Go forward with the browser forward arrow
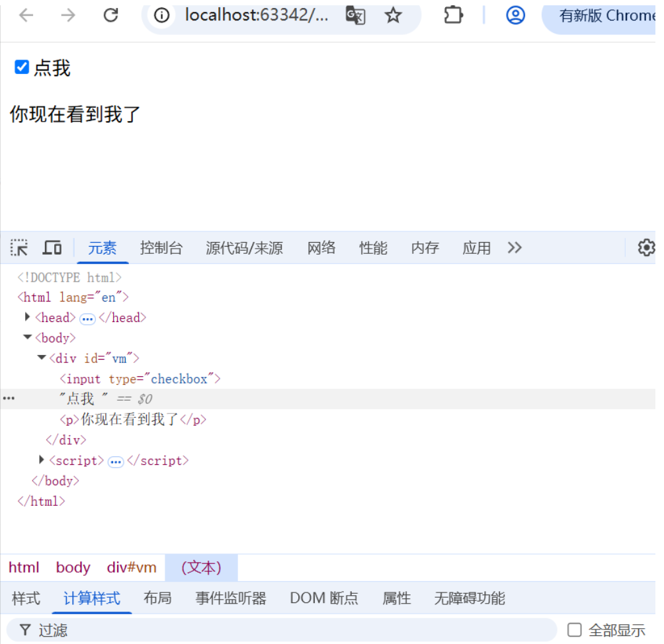Image resolution: width=664 pixels, height=644 pixels. (67, 16)
